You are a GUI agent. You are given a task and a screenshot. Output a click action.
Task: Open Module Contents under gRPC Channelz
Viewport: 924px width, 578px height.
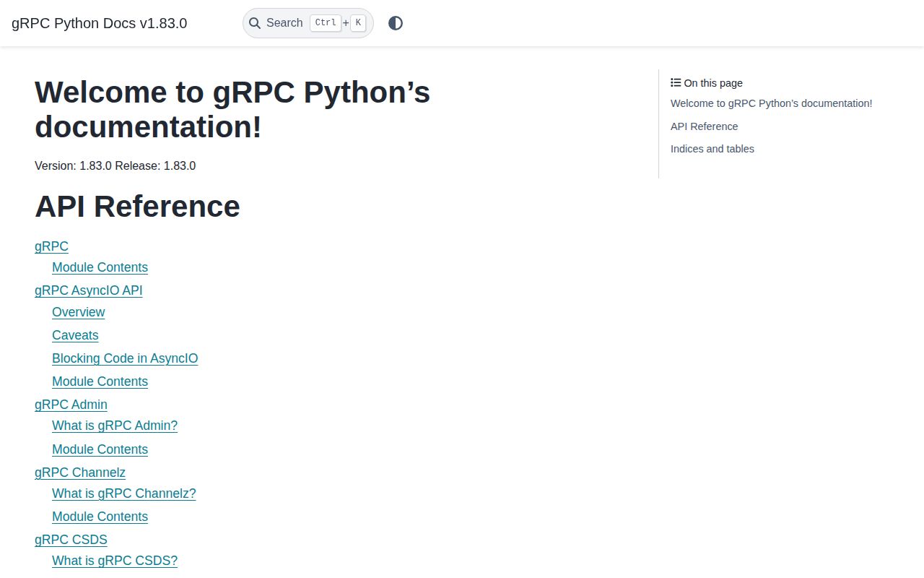100,517
